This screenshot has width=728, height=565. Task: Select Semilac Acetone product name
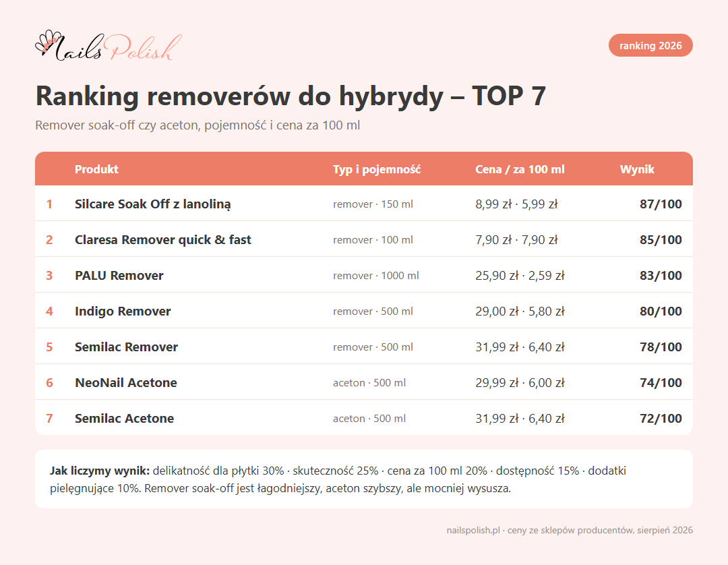pos(125,418)
